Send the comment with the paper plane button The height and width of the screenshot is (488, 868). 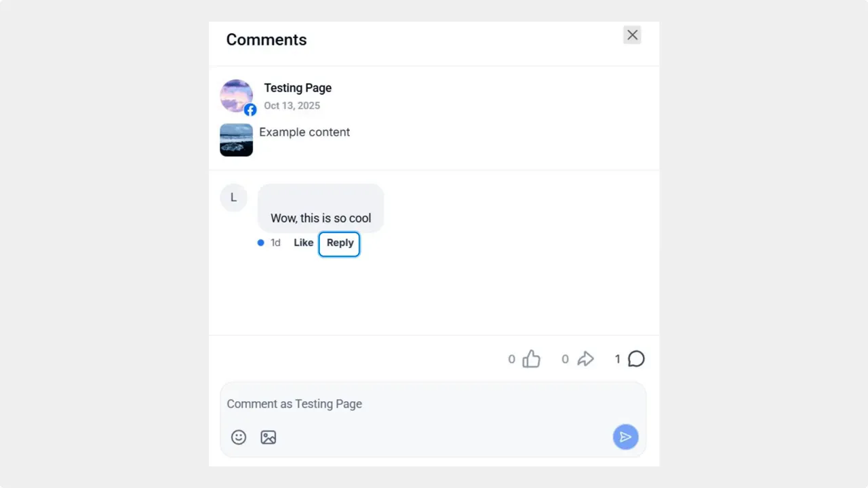(x=625, y=437)
